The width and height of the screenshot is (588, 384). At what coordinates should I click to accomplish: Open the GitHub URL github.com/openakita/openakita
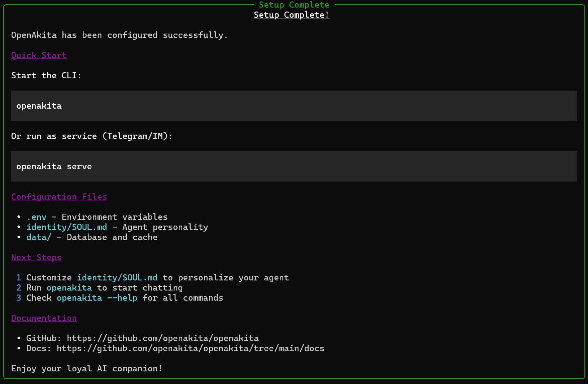[x=163, y=339]
